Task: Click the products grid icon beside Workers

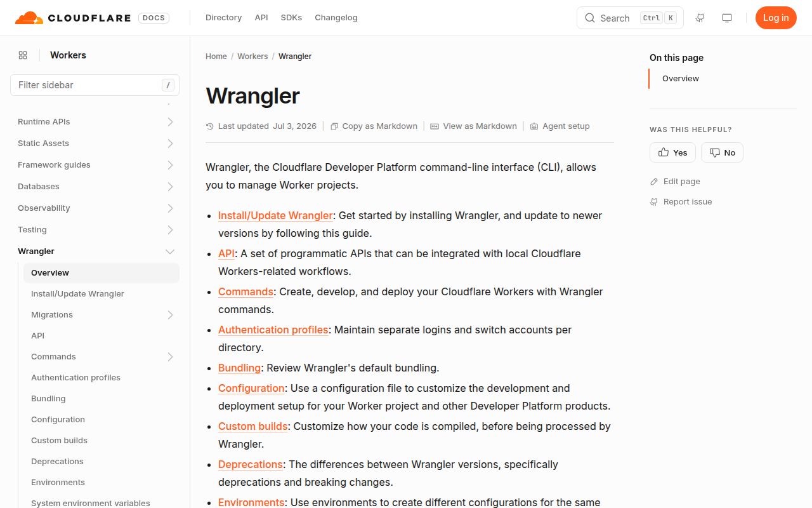Action: point(23,55)
